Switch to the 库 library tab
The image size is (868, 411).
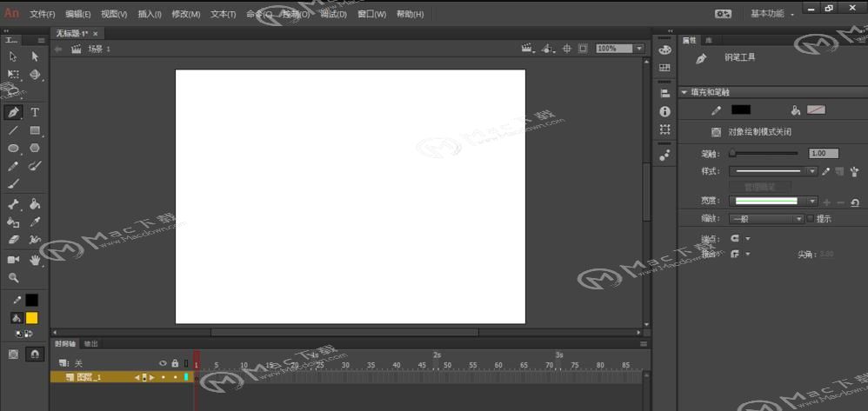coord(708,40)
